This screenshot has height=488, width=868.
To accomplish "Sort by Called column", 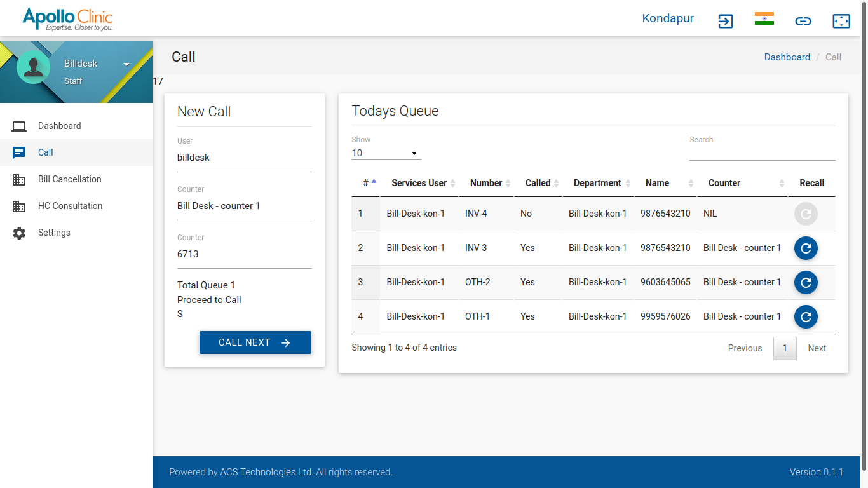I will 538,183.
